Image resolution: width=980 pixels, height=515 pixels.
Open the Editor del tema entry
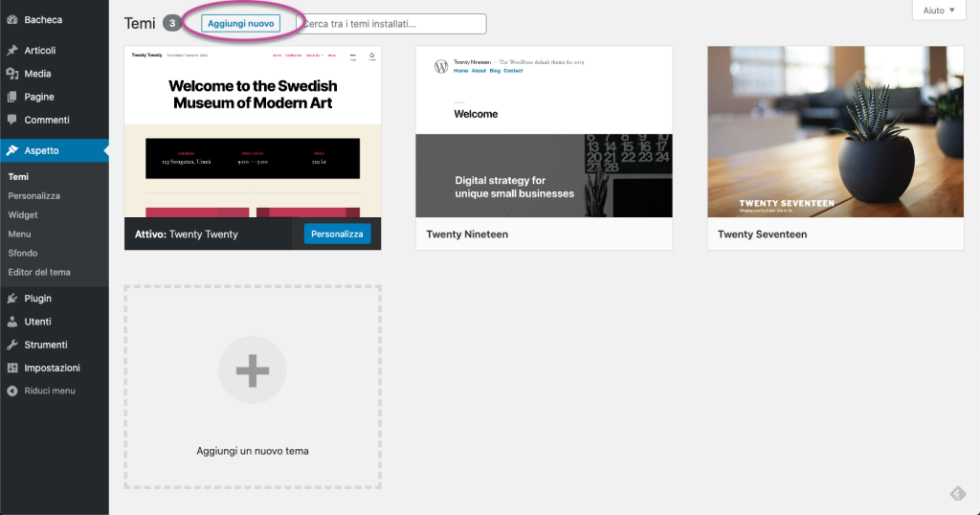click(38, 272)
